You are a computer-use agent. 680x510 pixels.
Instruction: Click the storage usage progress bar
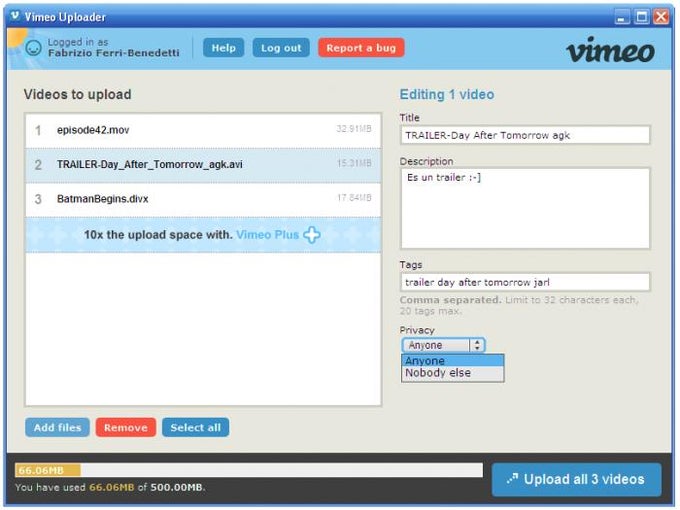point(248,470)
